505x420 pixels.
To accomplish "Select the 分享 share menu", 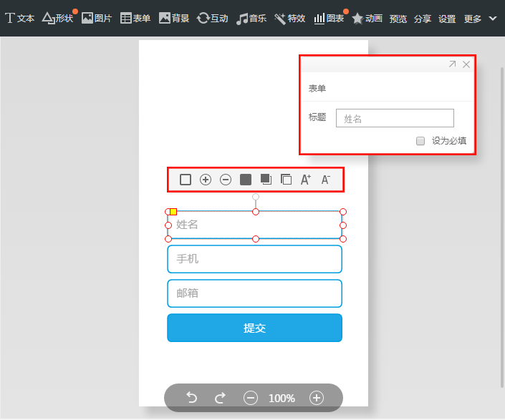I will 423,19.
